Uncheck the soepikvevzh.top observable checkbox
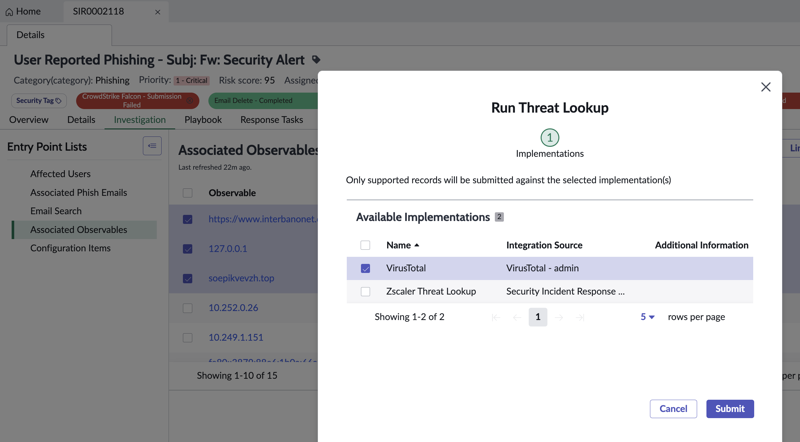The width and height of the screenshot is (800, 442). (x=188, y=279)
